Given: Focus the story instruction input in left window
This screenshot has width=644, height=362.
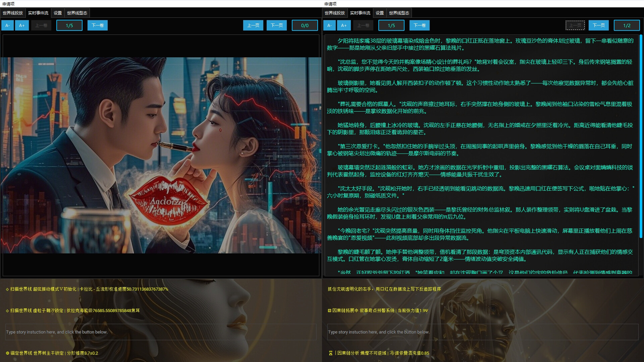Looking at the screenshot, I should click(161, 332).
